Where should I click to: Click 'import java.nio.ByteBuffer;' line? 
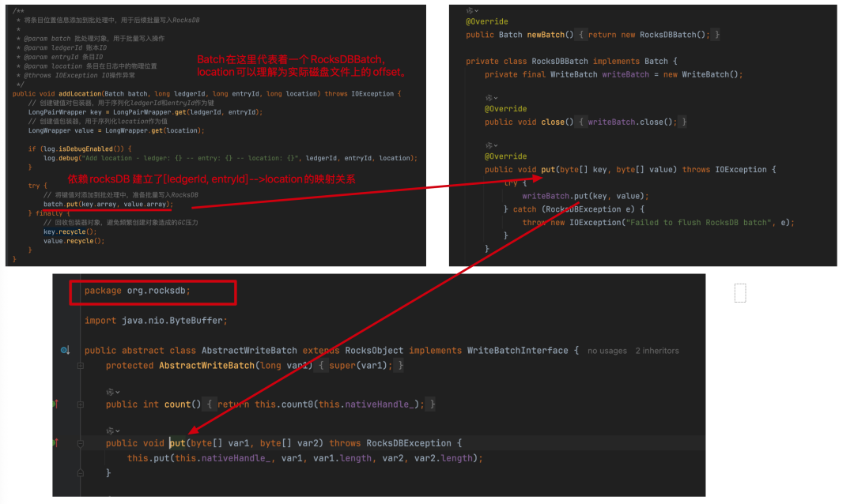[156, 321]
